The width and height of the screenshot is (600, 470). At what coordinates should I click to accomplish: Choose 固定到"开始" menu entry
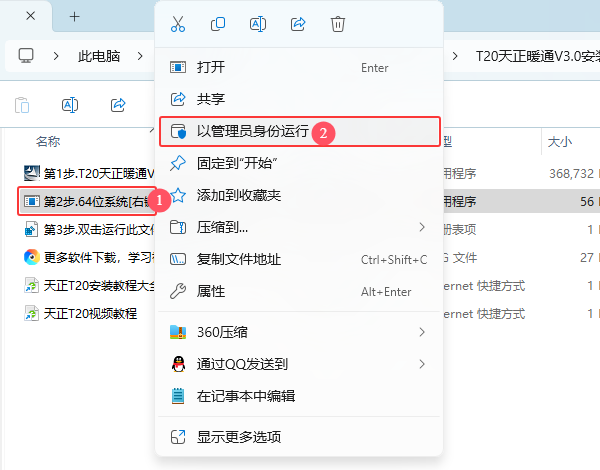(x=299, y=163)
